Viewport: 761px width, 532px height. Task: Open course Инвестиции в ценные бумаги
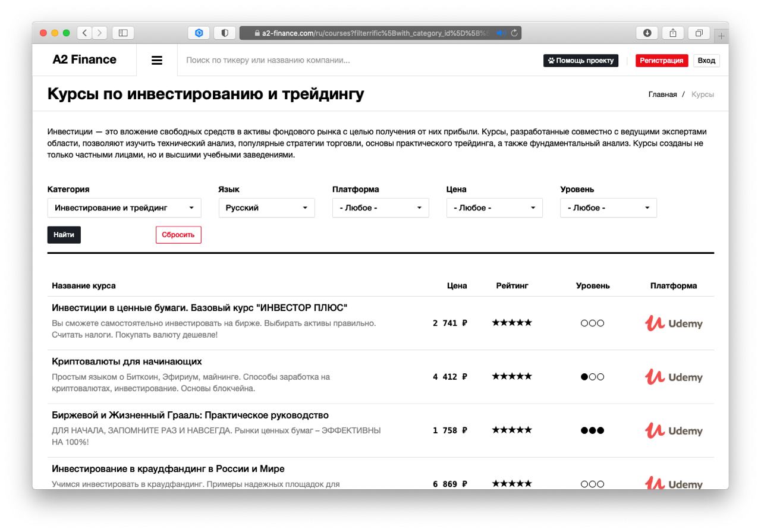[200, 308]
